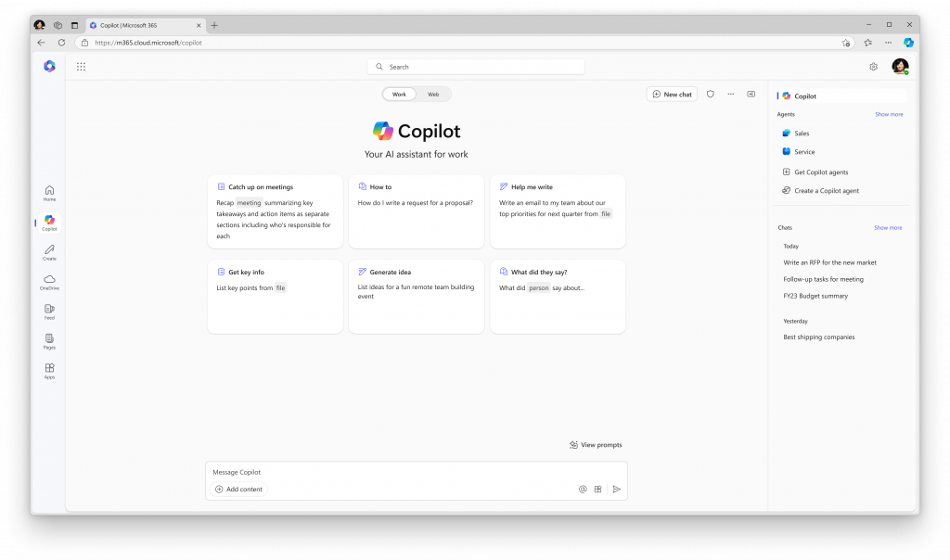Open Feed in the left sidebar
The height and width of the screenshot is (560, 950).
pos(49,312)
